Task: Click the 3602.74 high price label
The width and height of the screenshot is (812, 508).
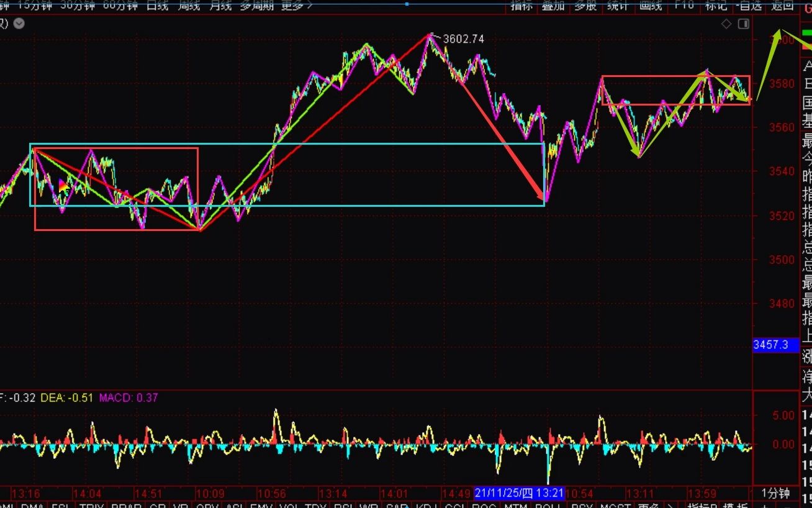Action: click(462, 39)
